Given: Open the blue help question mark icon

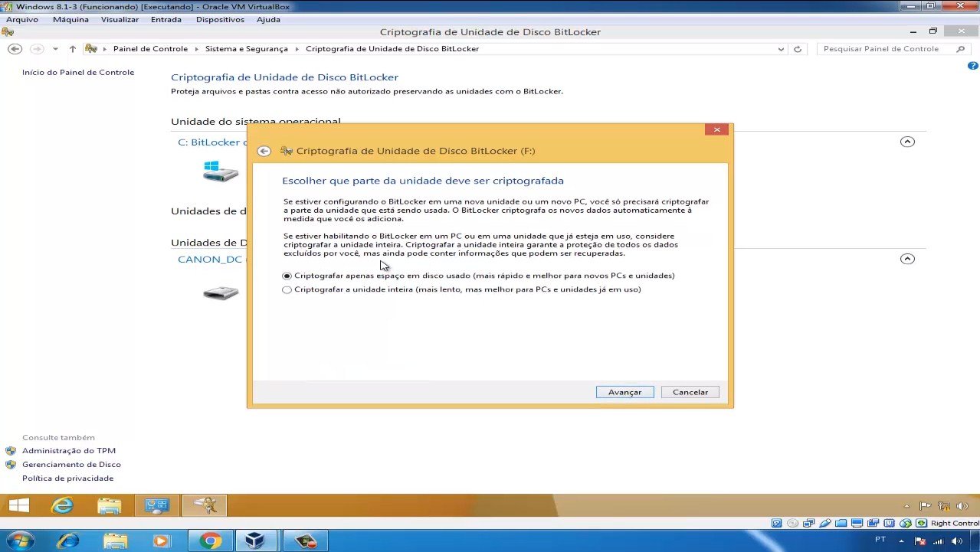Looking at the screenshot, I should 973,67.
